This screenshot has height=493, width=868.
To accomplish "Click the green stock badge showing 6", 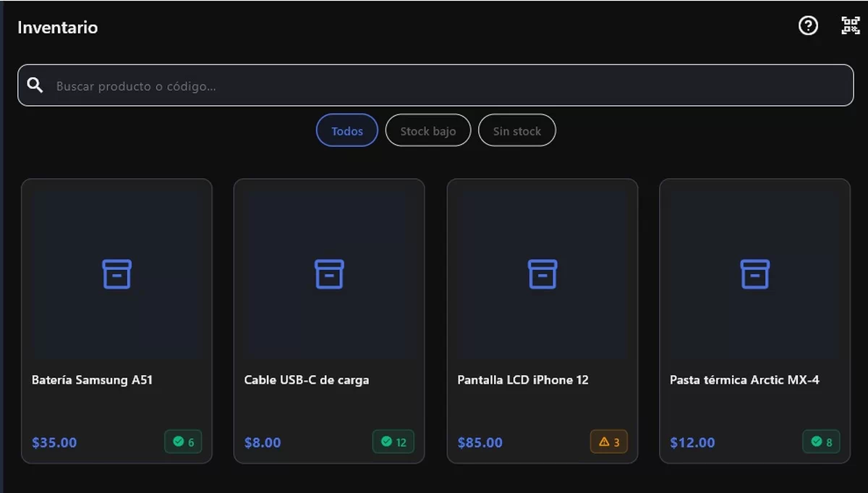I will (x=183, y=442).
